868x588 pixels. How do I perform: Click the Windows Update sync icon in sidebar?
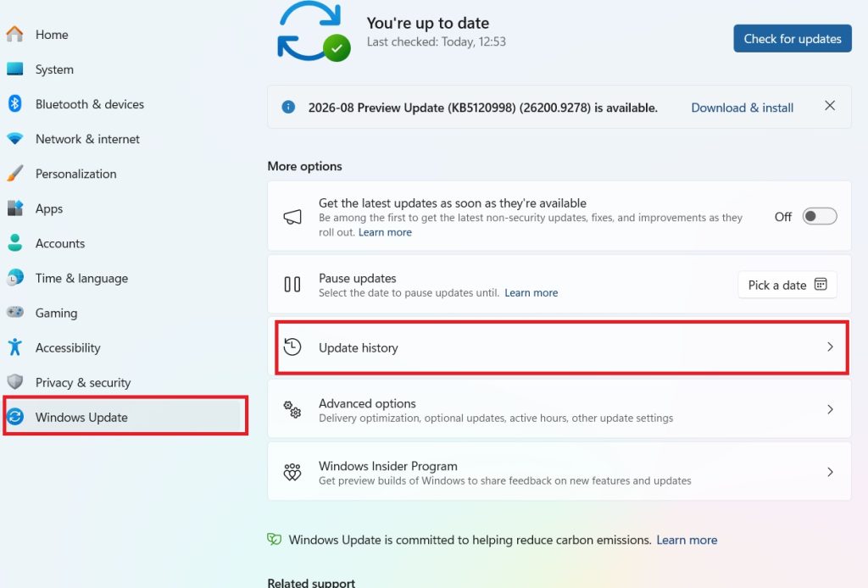(15, 417)
